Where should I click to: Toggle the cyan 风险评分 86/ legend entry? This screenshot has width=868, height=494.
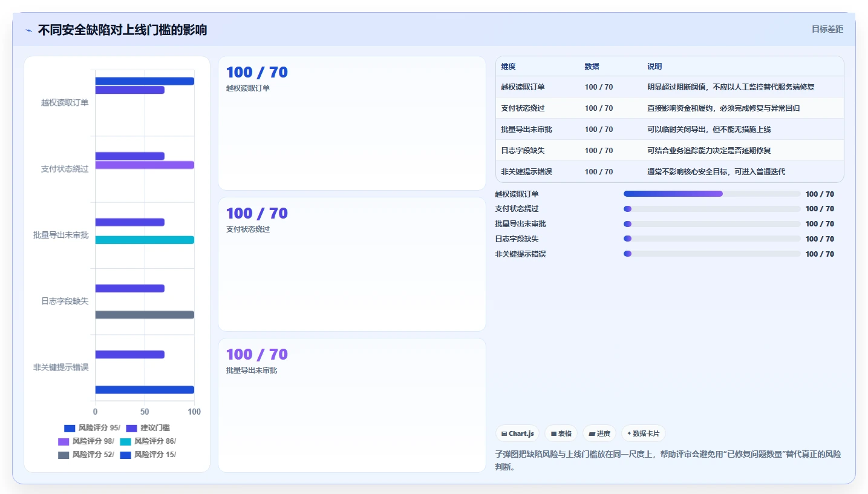(x=148, y=441)
